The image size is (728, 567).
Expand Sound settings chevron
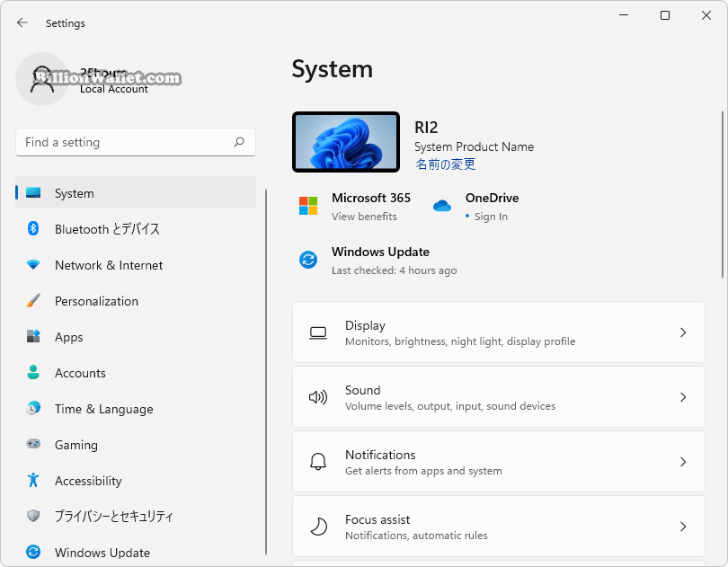pos(683,397)
